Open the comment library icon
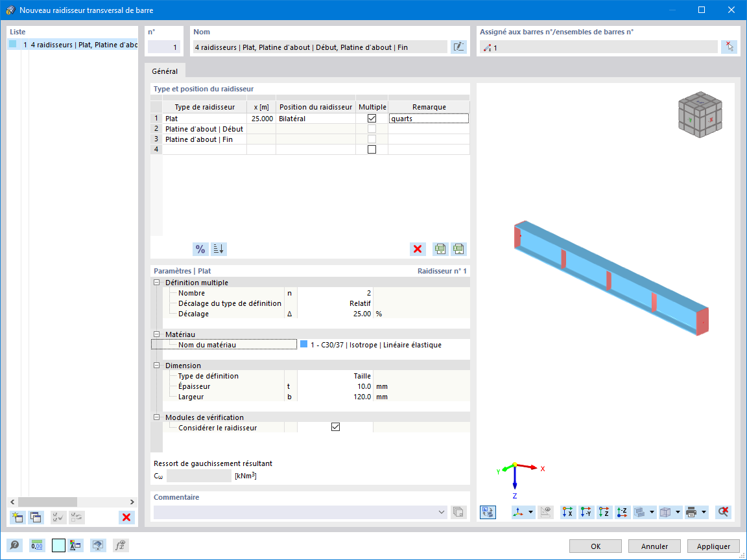Screen dimensions: 747x560 pyautogui.click(x=458, y=512)
